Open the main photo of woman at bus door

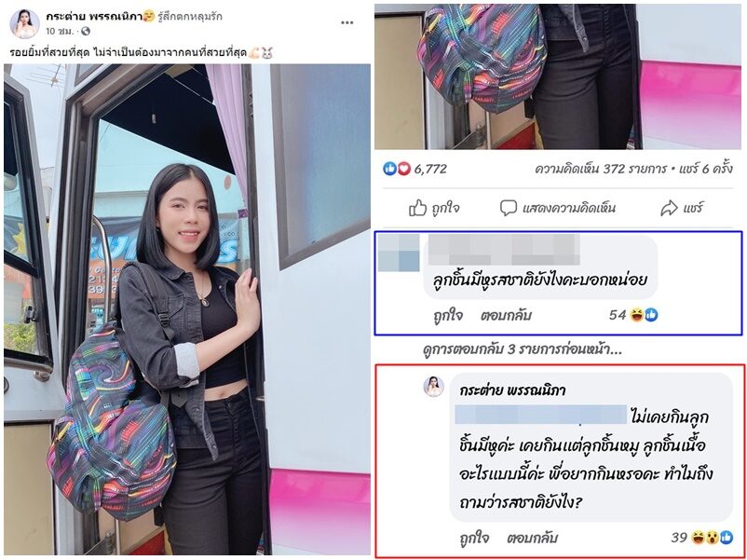coord(187,308)
